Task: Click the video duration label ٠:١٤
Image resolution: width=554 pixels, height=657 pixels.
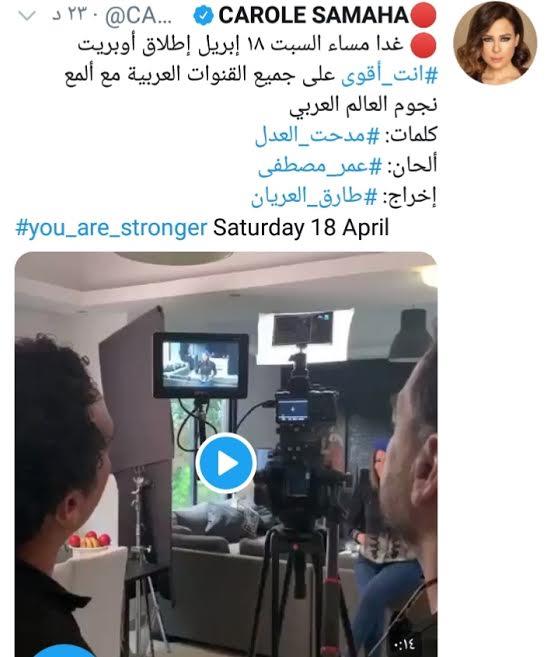Action: [405, 643]
